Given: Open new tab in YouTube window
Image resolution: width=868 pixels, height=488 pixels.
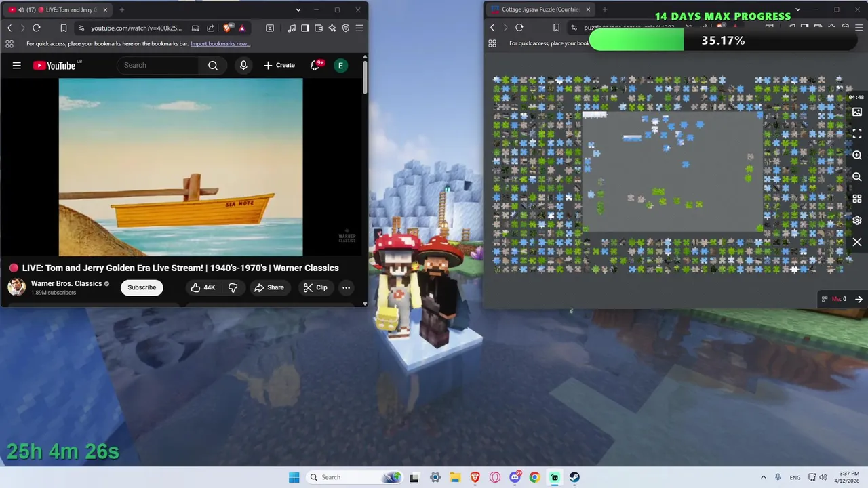Looking at the screenshot, I should pyautogui.click(x=122, y=9).
